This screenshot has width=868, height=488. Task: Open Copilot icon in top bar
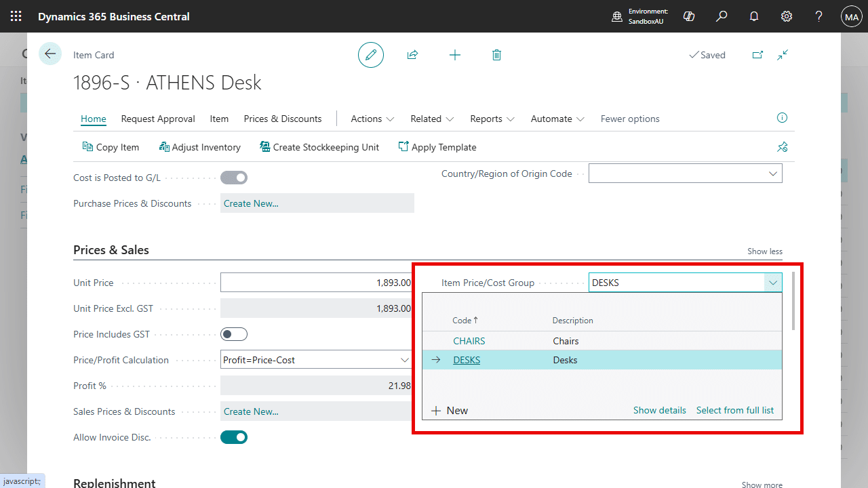(x=689, y=16)
